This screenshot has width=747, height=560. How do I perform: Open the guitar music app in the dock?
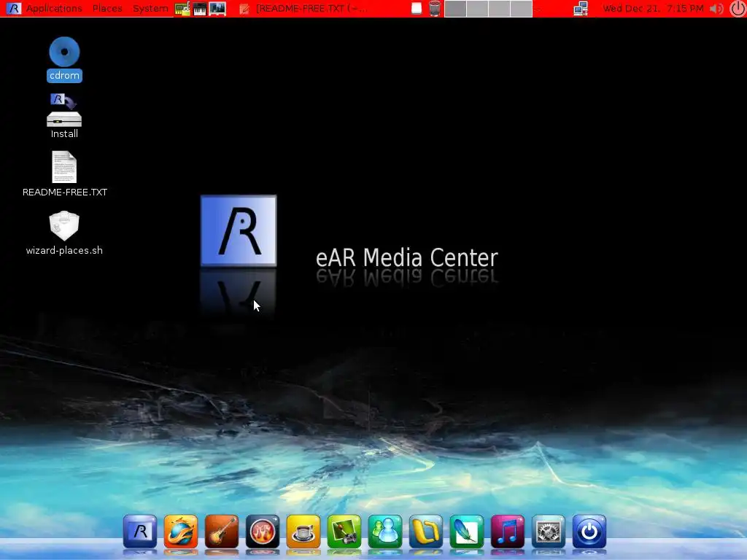pyautogui.click(x=222, y=531)
